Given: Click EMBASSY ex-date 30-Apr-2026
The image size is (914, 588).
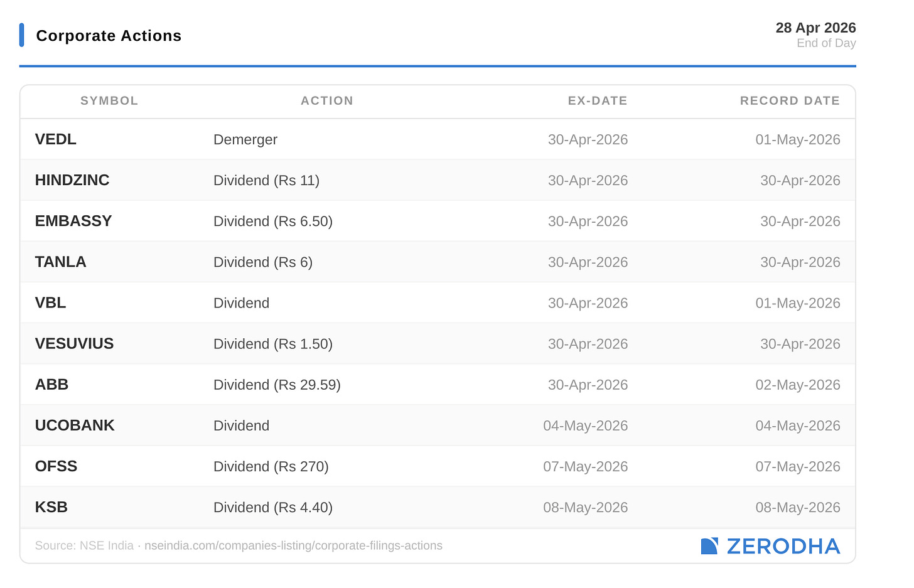Looking at the screenshot, I should coord(588,221).
